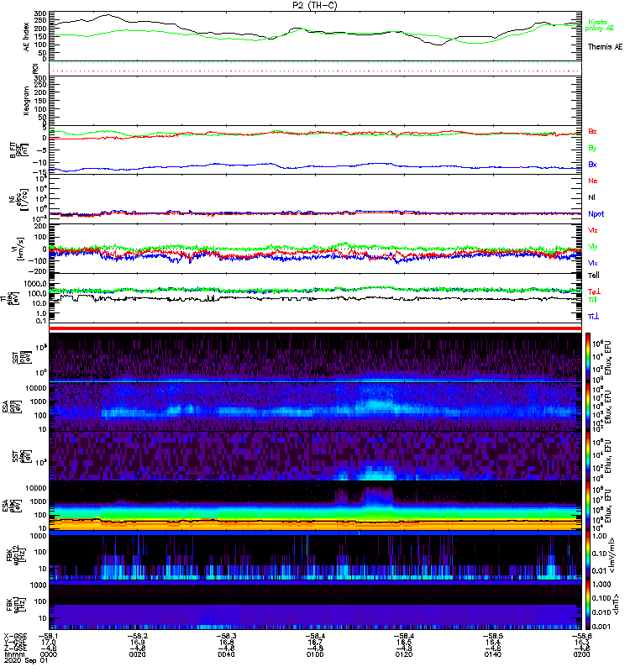This screenshot has width=630, height=672.
Task: Click the B_FIT magnetic field axis label
Action: (18, 150)
